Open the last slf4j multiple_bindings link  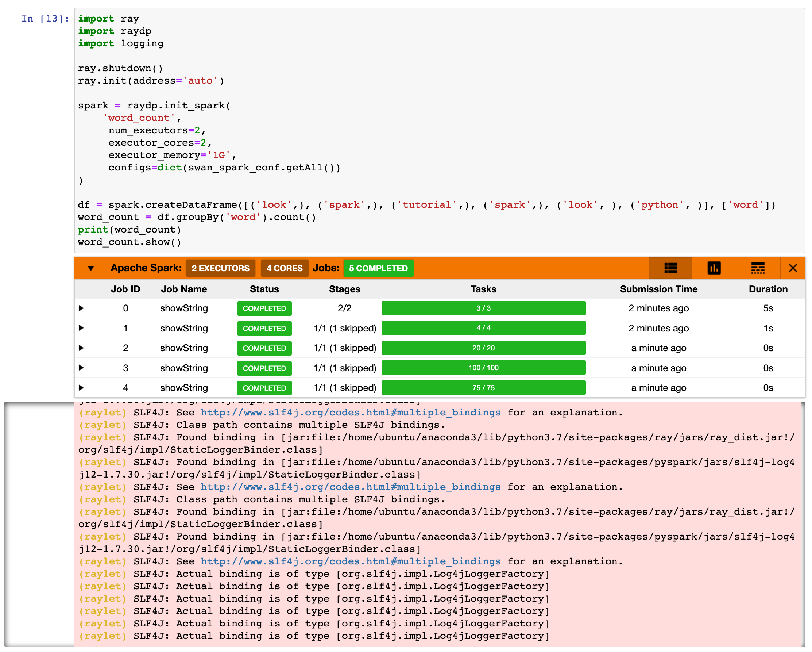coord(350,561)
